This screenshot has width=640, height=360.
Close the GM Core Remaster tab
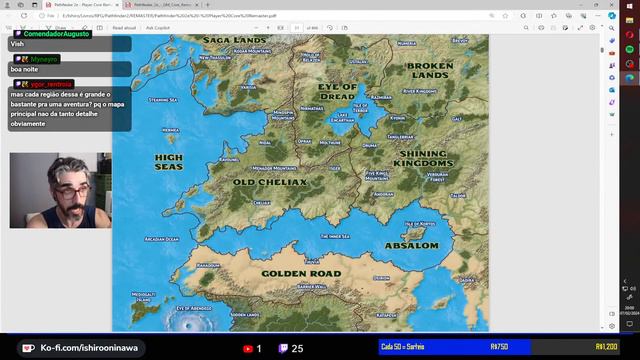pyautogui.click(x=197, y=5)
